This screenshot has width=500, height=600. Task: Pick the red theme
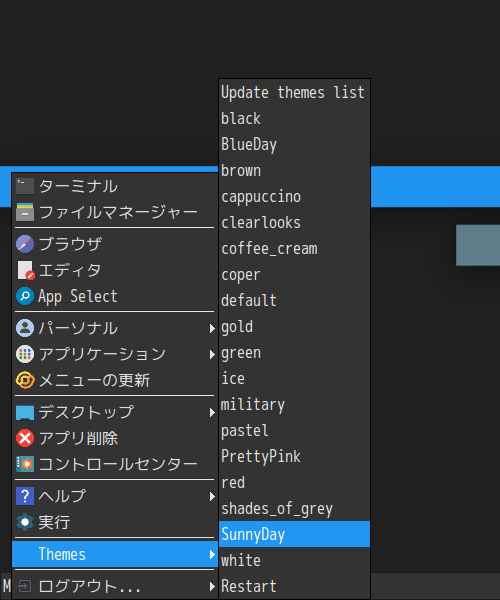(294, 483)
